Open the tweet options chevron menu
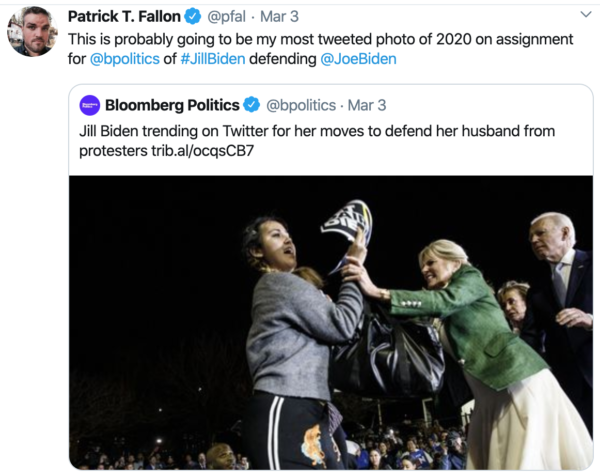 584,16
